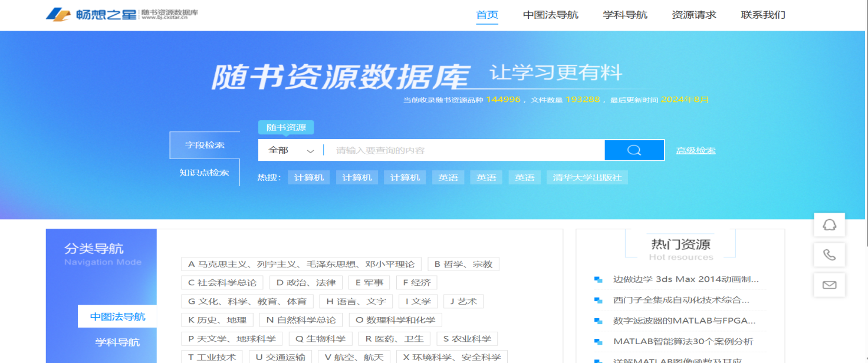Go to 学科导航 in top navigation
The height and width of the screenshot is (363, 868).
pyautogui.click(x=625, y=15)
